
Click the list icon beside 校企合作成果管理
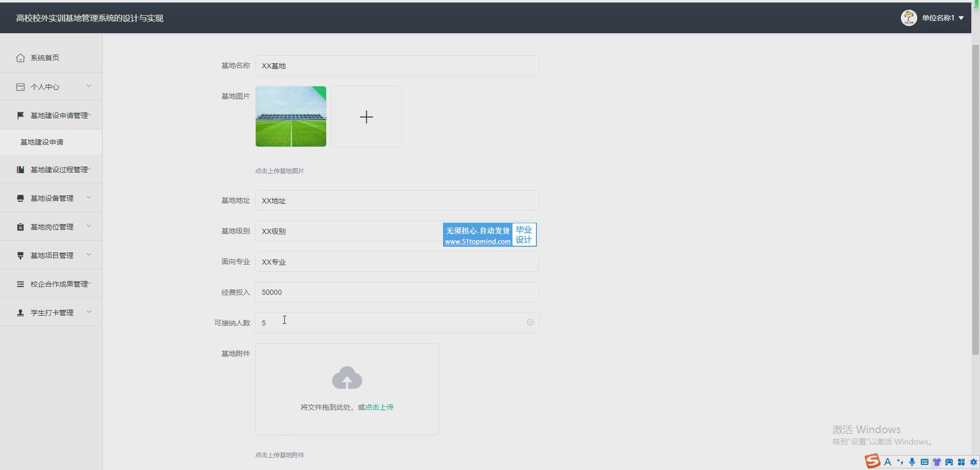click(x=20, y=284)
